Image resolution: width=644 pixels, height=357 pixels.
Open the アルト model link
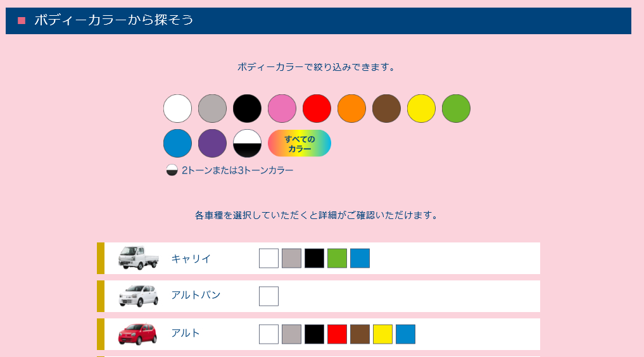[x=186, y=333]
